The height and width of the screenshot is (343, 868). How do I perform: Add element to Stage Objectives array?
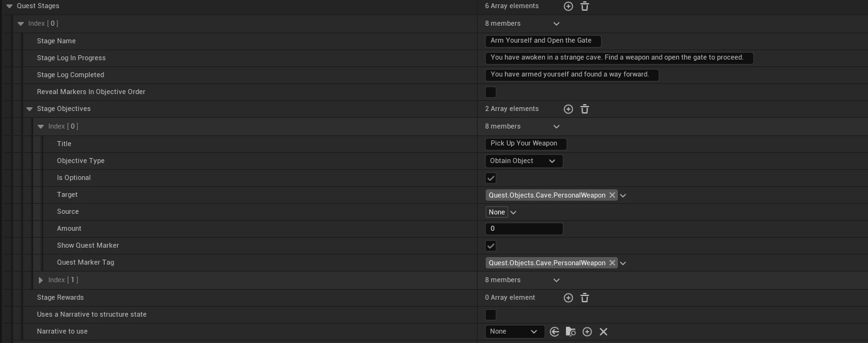pyautogui.click(x=568, y=109)
